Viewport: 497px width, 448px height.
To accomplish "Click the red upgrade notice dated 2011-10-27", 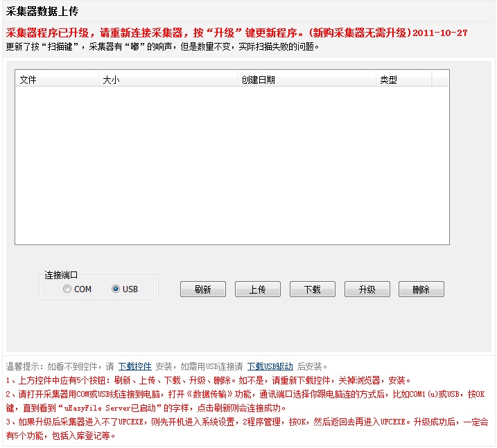I will click(236, 33).
